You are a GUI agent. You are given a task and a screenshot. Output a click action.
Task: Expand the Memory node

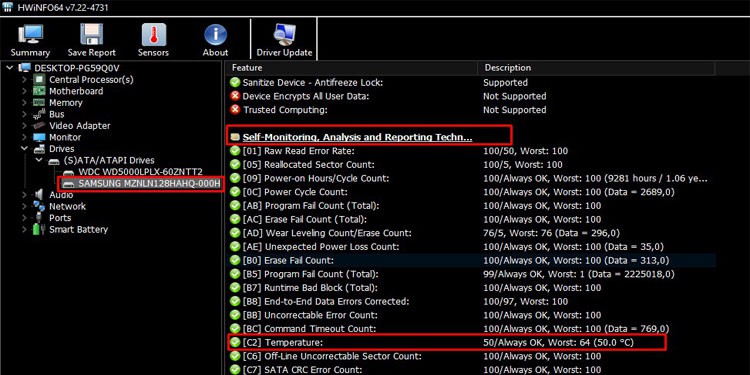click(x=24, y=102)
